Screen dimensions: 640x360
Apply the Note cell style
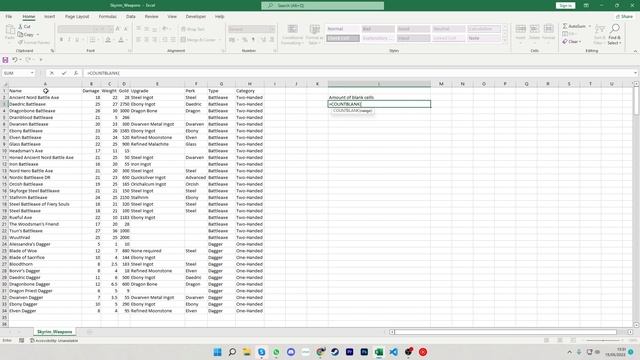(x=484, y=38)
